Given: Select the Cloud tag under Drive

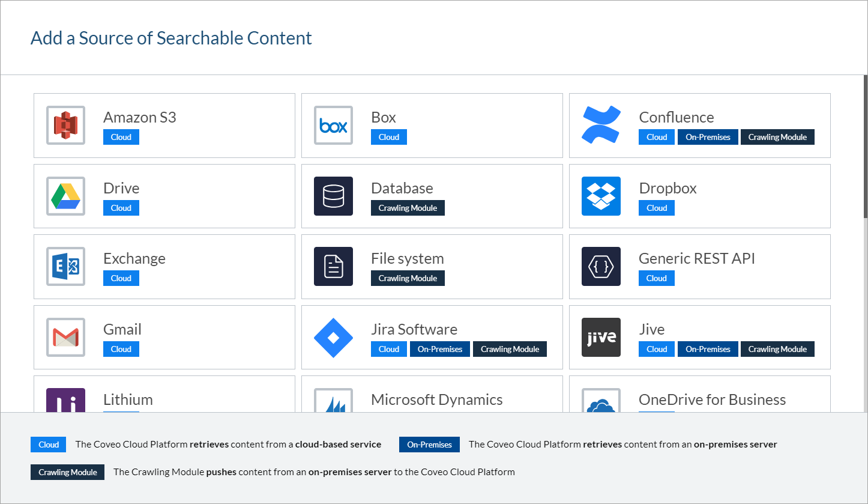Looking at the screenshot, I should pyautogui.click(x=121, y=208).
